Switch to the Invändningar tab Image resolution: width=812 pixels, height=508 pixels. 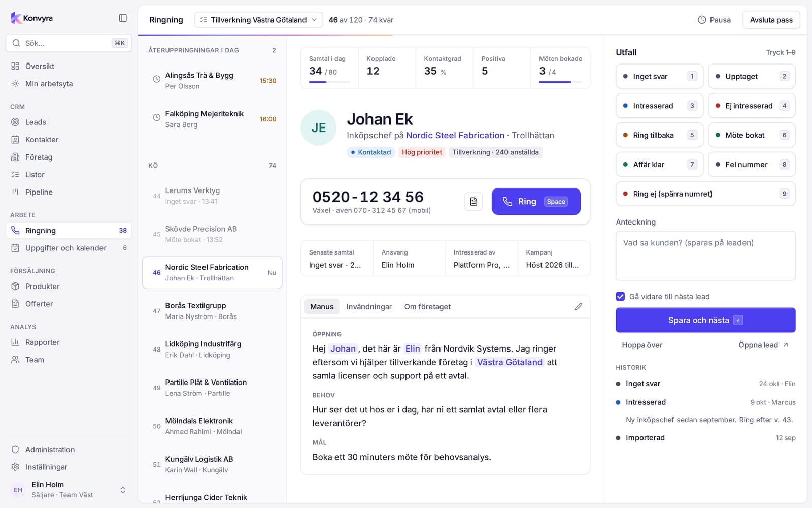tap(369, 307)
